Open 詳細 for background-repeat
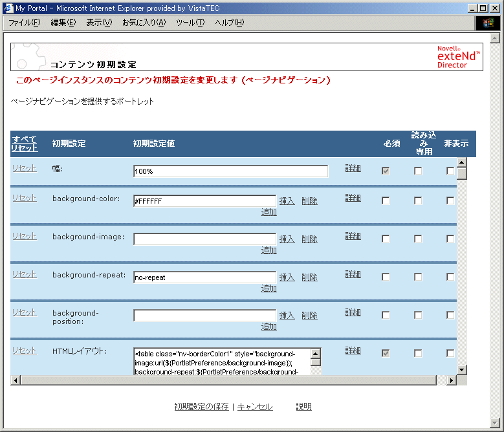The height and width of the screenshot is (432, 504). coord(353,275)
